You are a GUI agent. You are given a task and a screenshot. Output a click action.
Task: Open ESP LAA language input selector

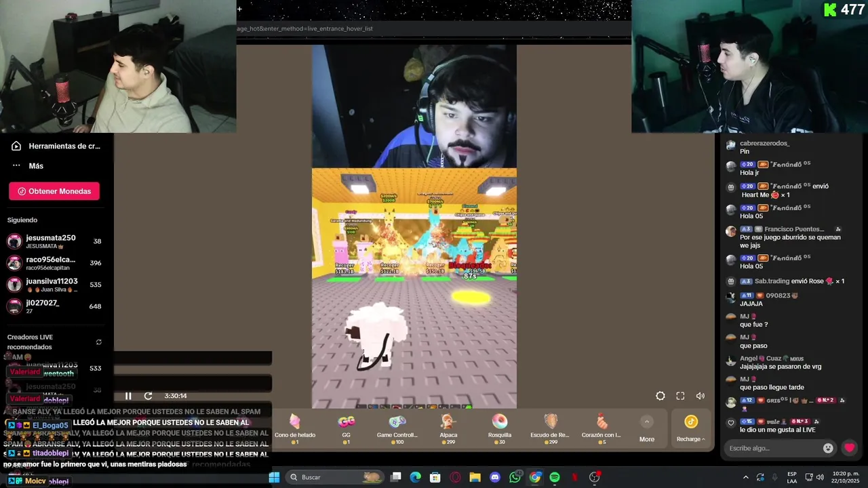(x=792, y=477)
